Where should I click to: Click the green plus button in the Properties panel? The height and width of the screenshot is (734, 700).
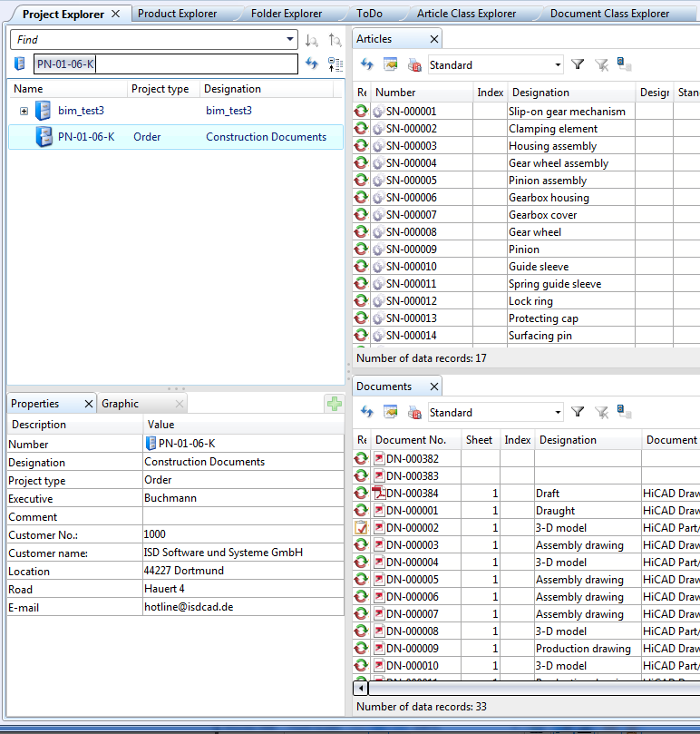334,404
